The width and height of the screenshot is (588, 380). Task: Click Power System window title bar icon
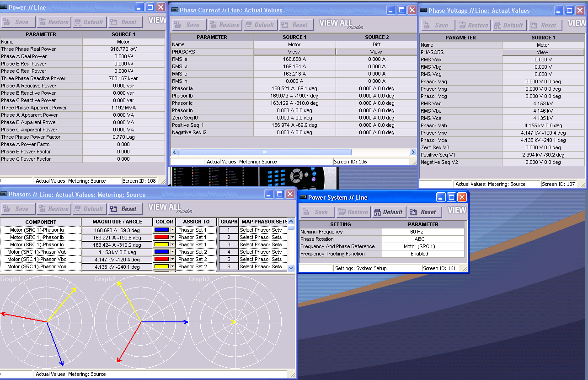click(x=303, y=197)
